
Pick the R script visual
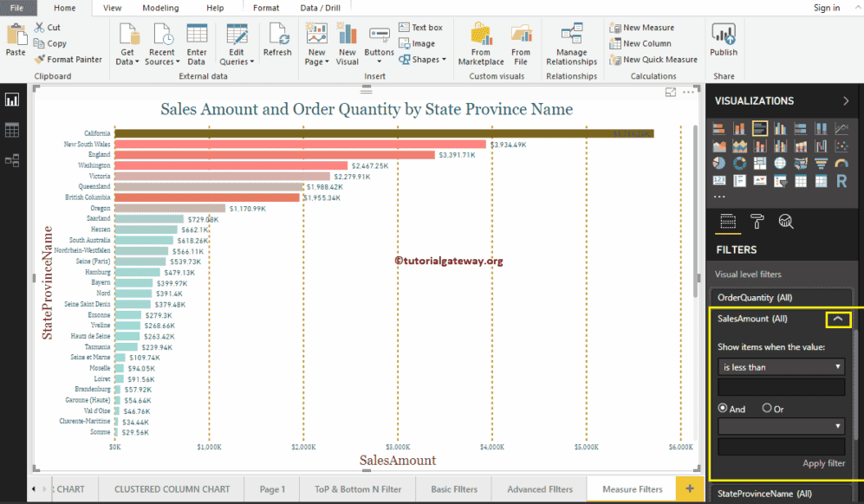841,181
